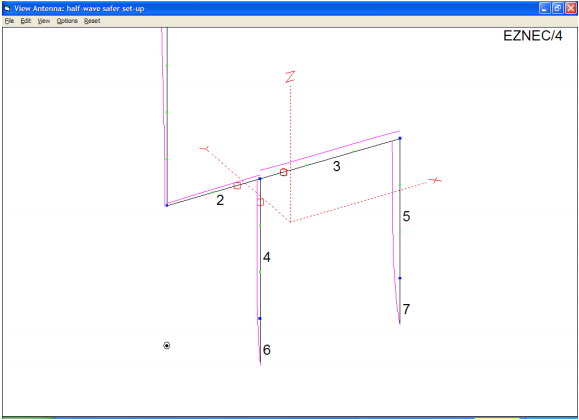Open the Options menu
579x420 pixels.
click(x=67, y=21)
